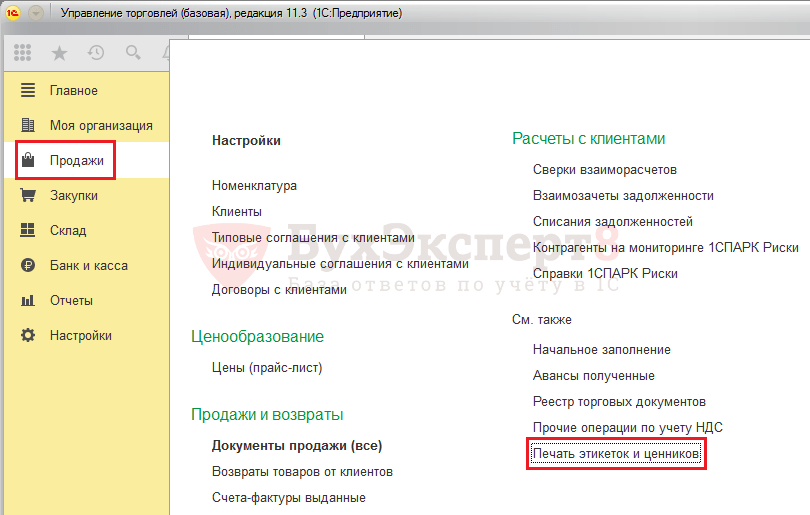
Task: Go to the Закупки section
Action: tap(74, 196)
